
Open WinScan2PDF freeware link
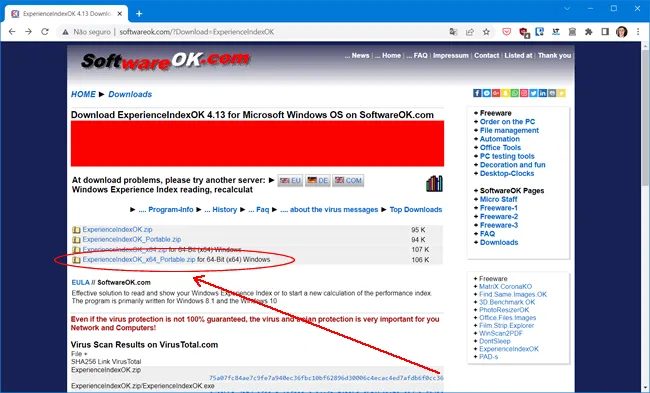point(501,333)
